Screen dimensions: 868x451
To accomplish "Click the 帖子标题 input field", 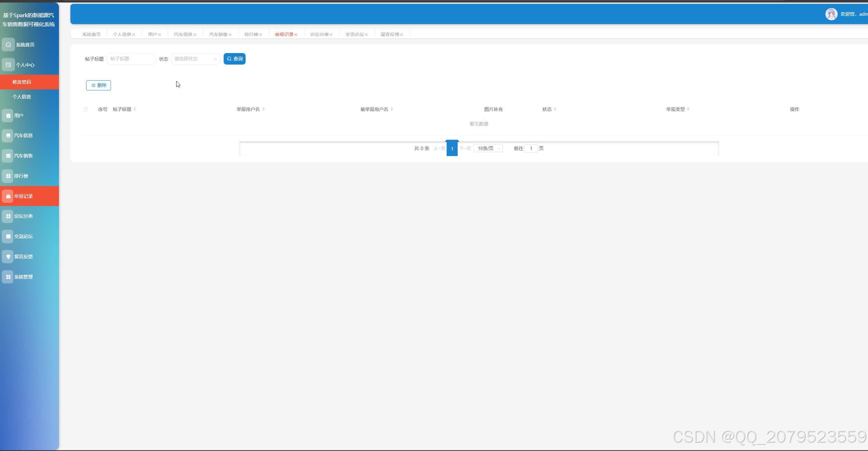I will point(131,59).
